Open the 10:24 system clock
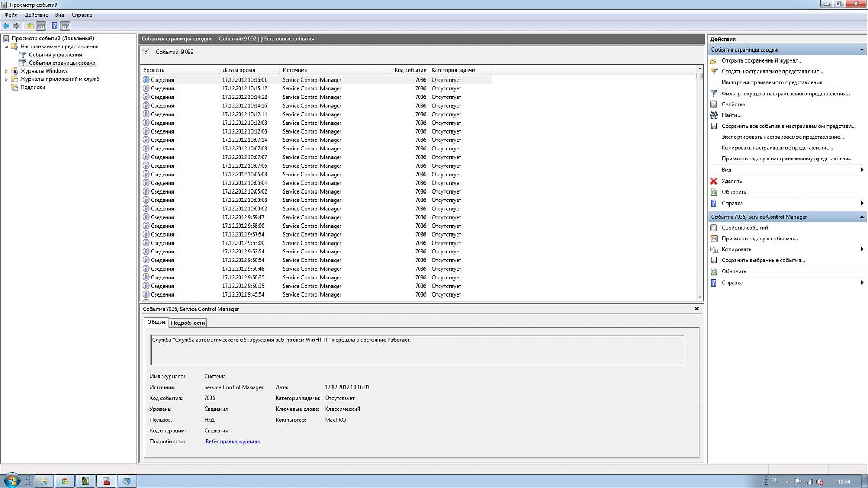 coord(844,481)
